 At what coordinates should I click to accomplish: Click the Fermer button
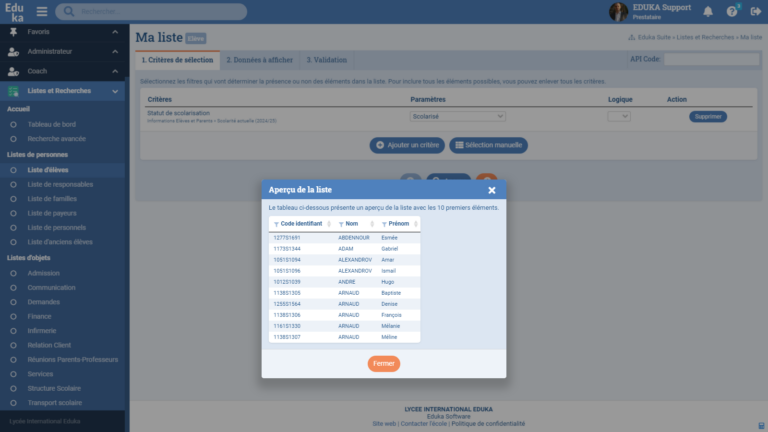pyautogui.click(x=384, y=363)
